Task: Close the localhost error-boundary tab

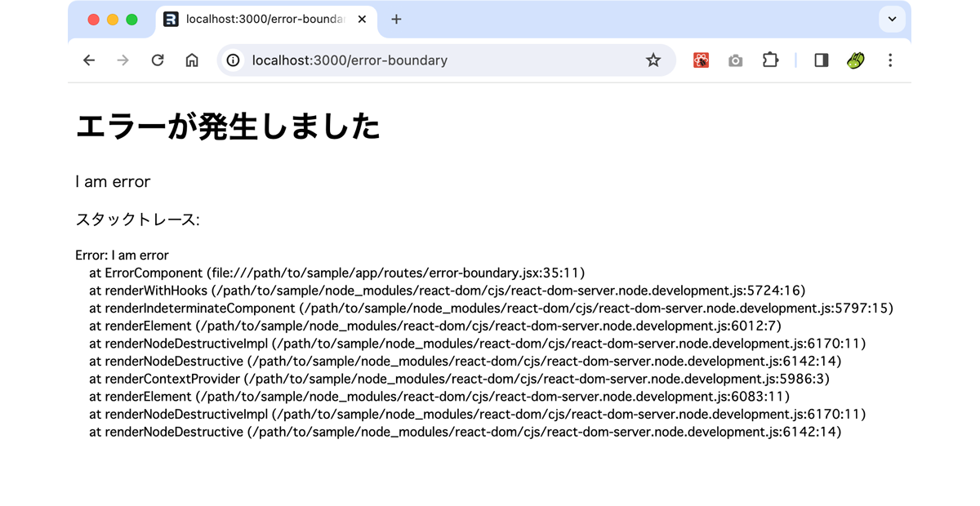Action: click(x=362, y=20)
